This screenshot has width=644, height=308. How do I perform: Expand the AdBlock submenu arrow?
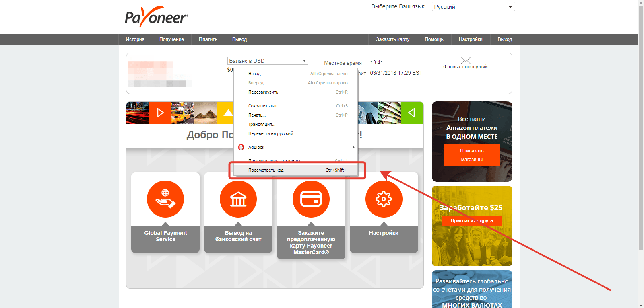tap(353, 147)
